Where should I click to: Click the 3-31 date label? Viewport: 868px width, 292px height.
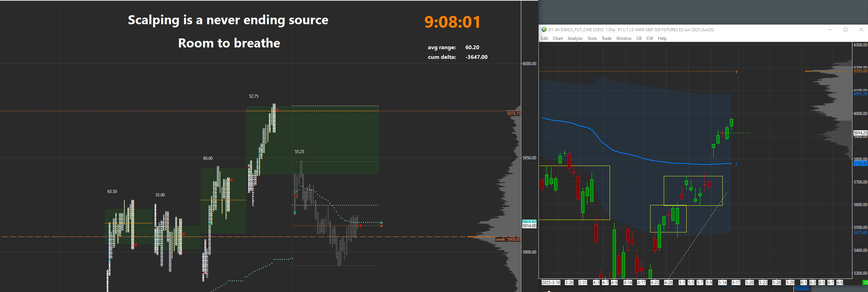click(x=583, y=283)
